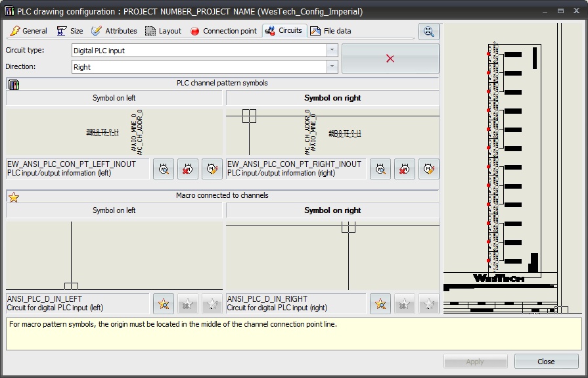
Task: Edit the right PLC channel pattern symbol
Action: (428, 169)
